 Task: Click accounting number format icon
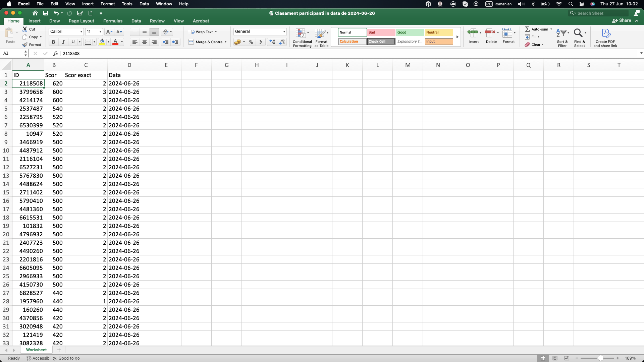[237, 42]
